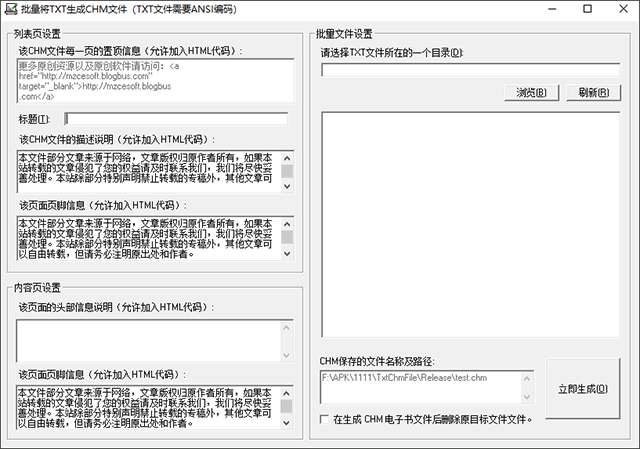The image size is (640, 449).
Task: Click the 浏览(B) browse button
Action: [531, 93]
